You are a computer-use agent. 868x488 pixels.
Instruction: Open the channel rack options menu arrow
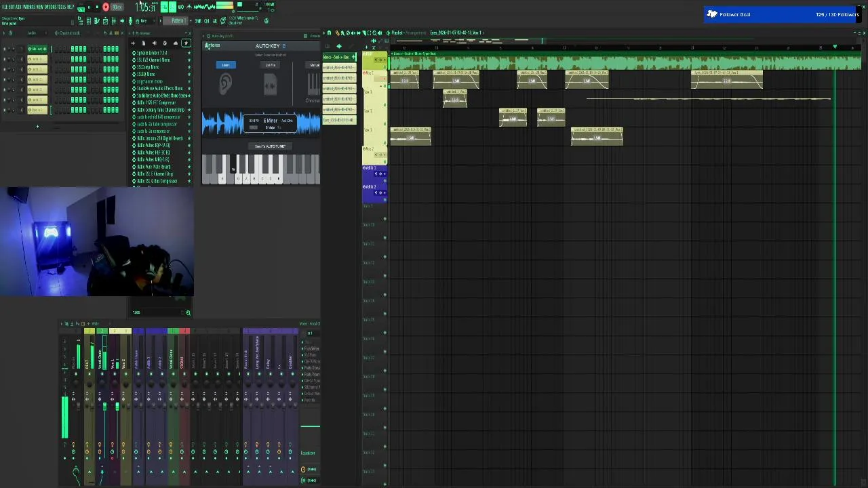(4, 33)
